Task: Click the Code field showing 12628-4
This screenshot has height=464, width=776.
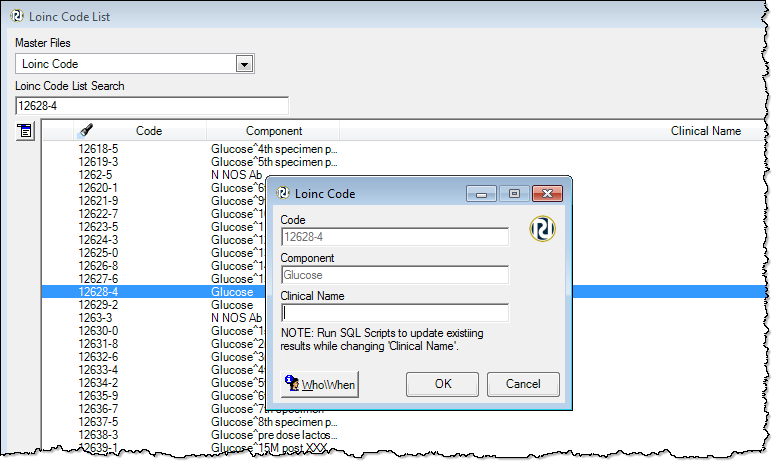Action: (394, 237)
